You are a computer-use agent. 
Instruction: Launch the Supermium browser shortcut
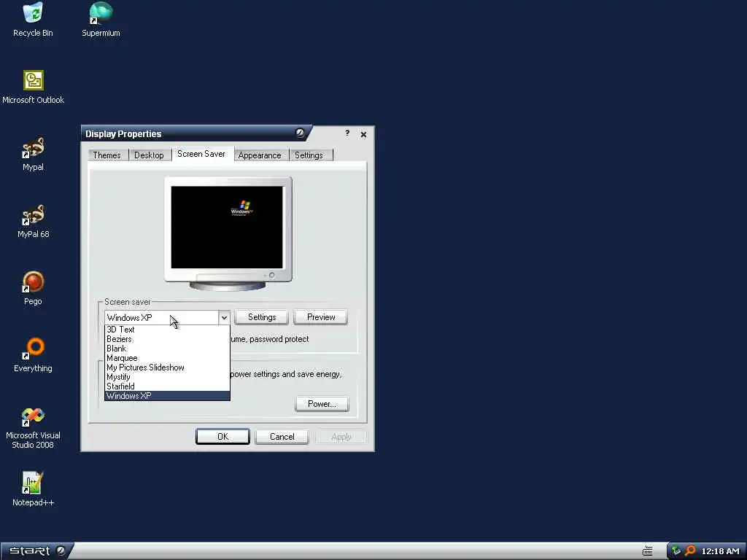[x=101, y=19]
